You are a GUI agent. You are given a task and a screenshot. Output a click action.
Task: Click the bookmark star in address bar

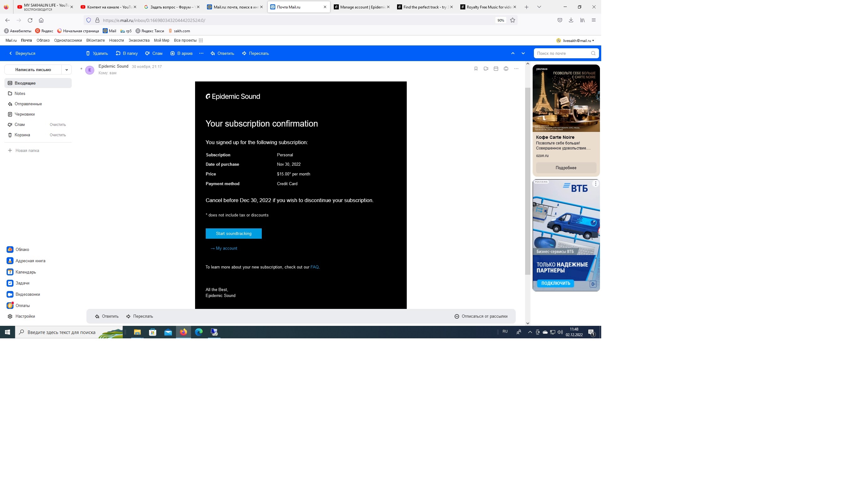pyautogui.click(x=512, y=20)
